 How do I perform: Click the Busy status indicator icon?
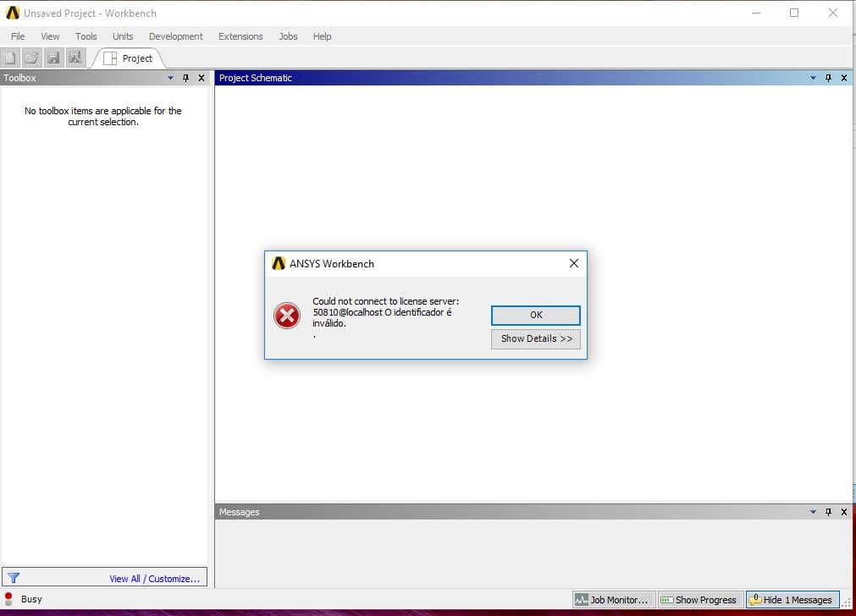pos(8,599)
